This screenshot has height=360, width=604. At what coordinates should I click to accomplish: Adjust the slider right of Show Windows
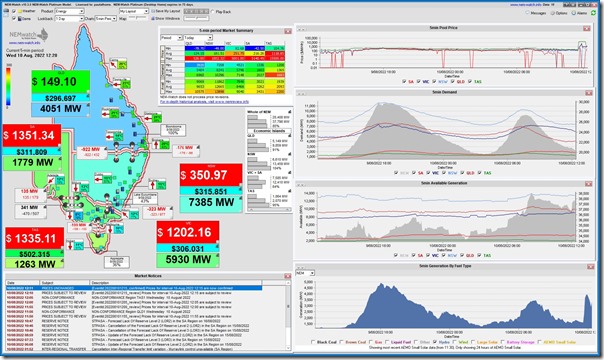click(196, 18)
